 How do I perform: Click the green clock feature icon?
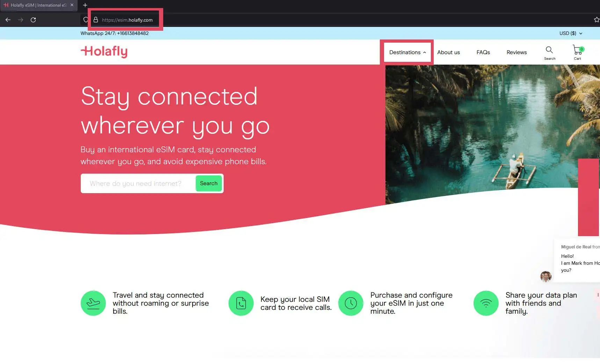[351, 303]
